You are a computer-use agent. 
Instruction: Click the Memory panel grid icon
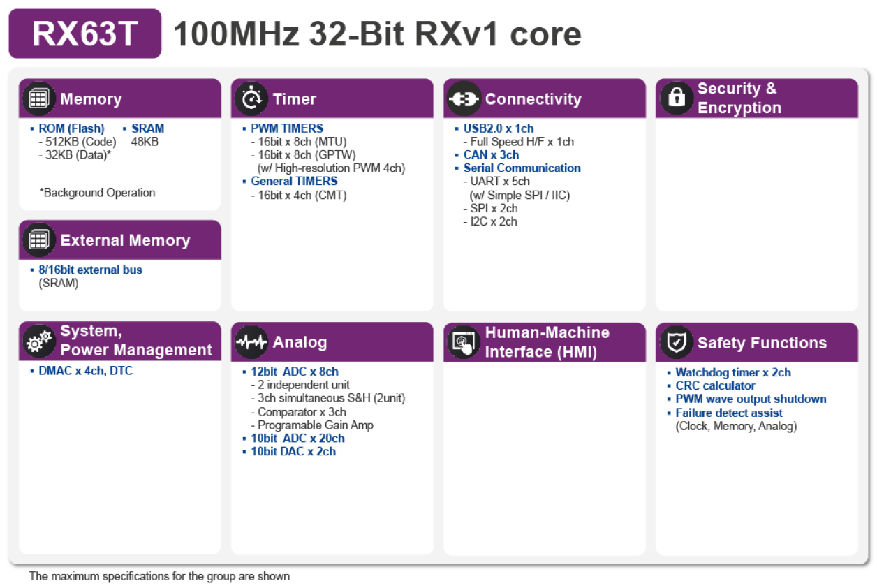point(38,98)
